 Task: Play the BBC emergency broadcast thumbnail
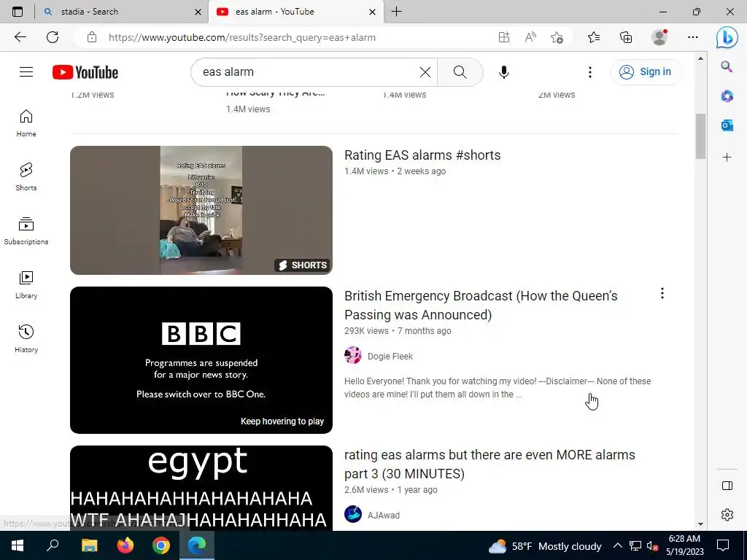click(x=201, y=360)
